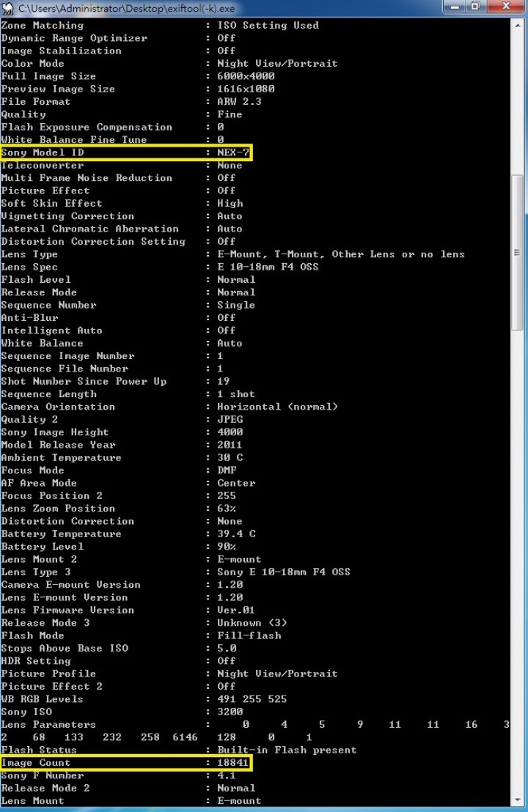Click 'ISO Setting Used' value

click(x=268, y=26)
